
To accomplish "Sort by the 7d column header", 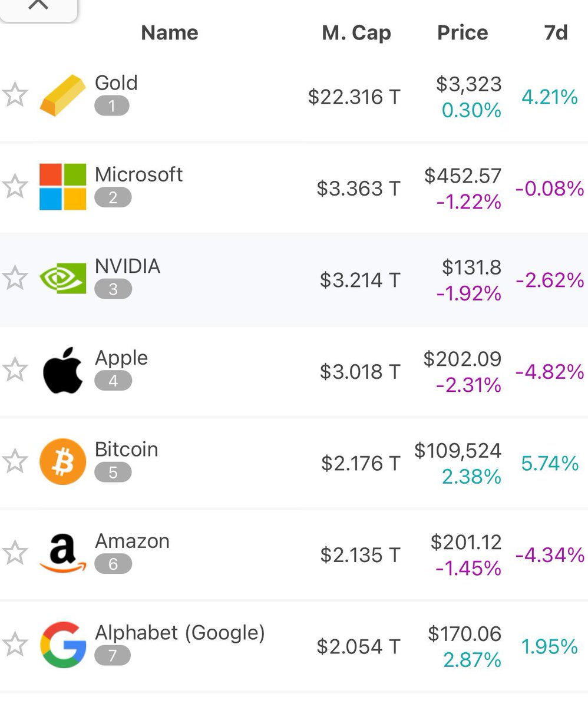I will (x=556, y=32).
